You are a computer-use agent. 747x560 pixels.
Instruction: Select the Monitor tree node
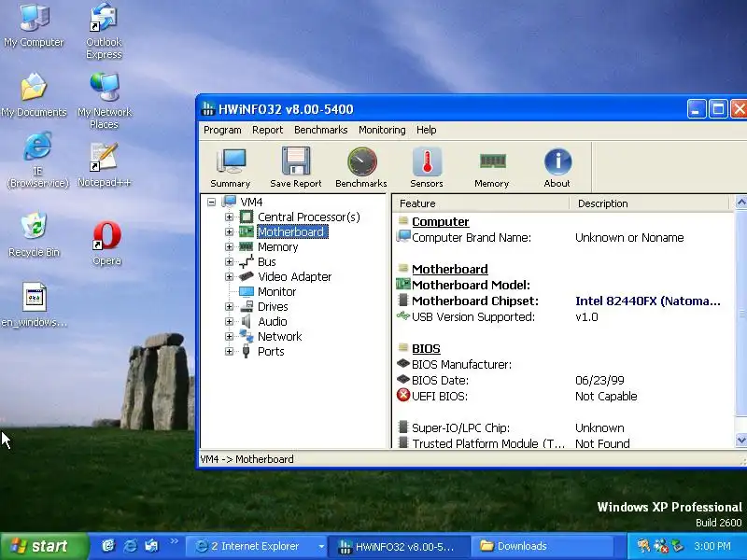tap(276, 291)
